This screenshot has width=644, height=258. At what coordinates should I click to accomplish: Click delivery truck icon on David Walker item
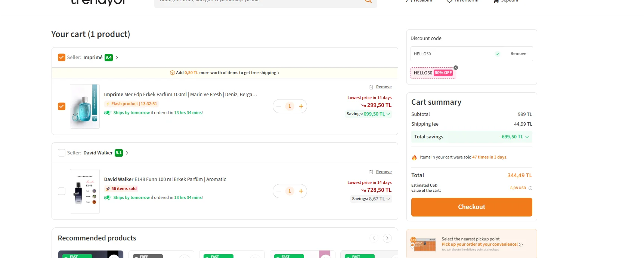click(x=108, y=198)
